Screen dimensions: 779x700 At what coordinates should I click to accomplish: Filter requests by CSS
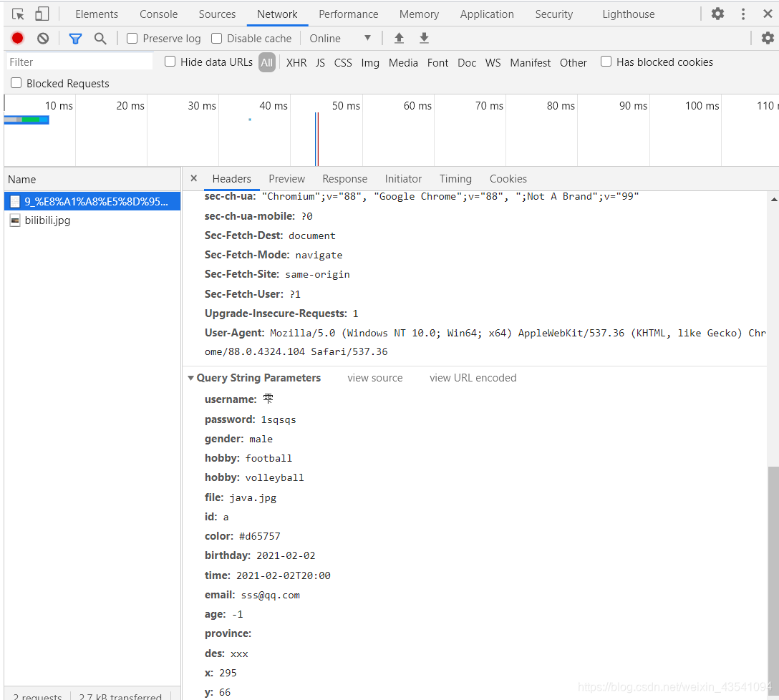pos(343,62)
